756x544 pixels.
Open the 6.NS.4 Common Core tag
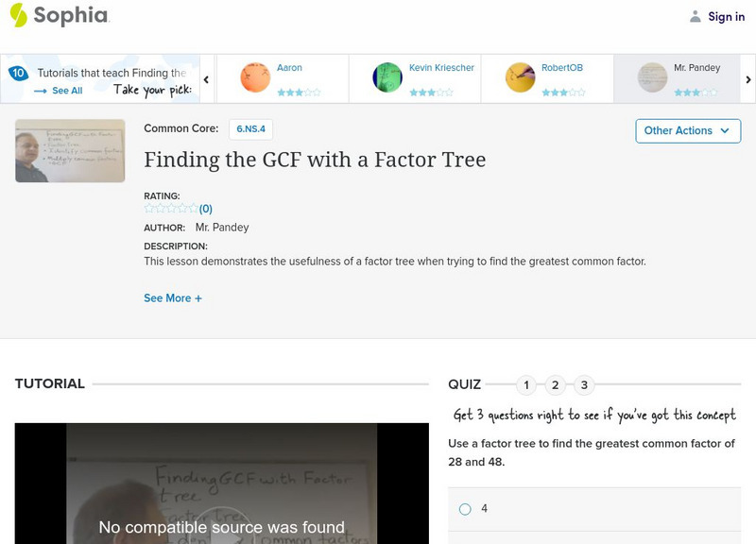coord(250,129)
